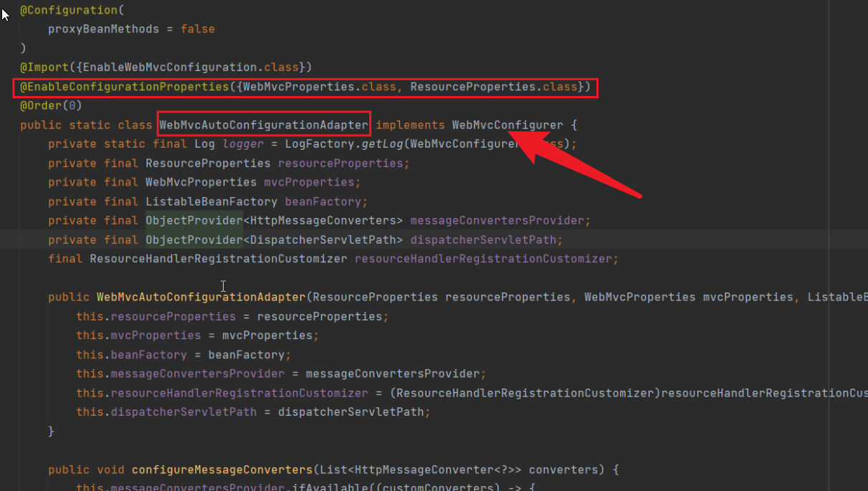Click messageConvertersProvider in its field declaration
Image resolution: width=868 pixels, height=491 pixels.
(x=497, y=221)
